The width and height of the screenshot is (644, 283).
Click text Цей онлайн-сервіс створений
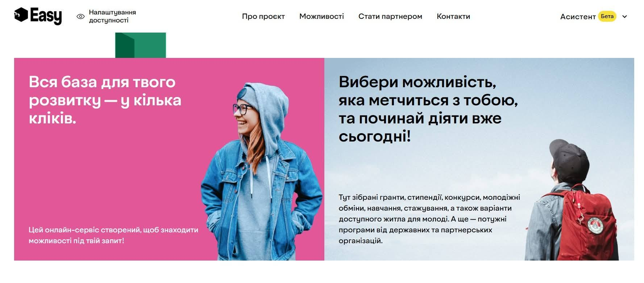coord(113,235)
